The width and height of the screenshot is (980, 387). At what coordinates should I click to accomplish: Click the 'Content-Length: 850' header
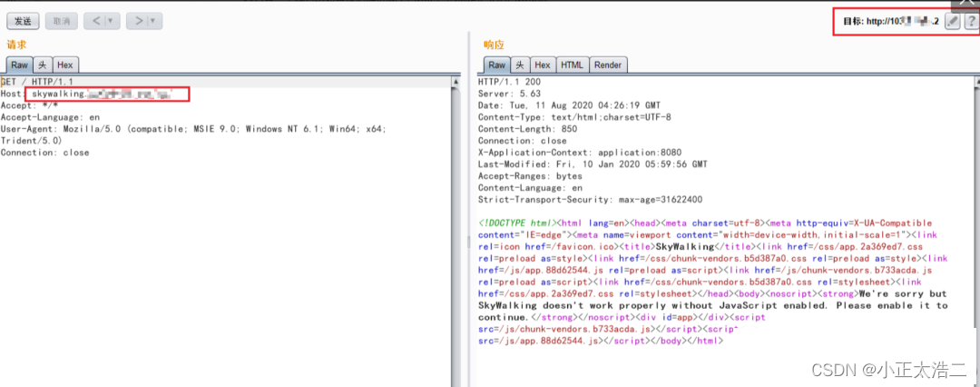[x=527, y=129]
